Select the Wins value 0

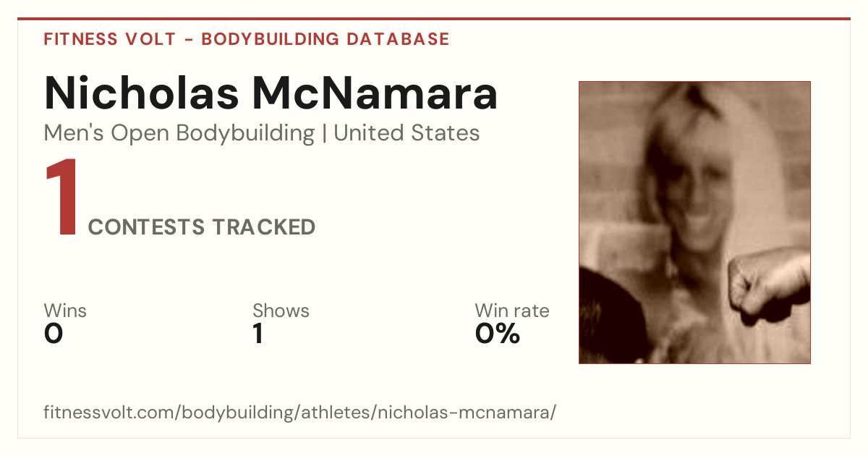click(x=54, y=334)
